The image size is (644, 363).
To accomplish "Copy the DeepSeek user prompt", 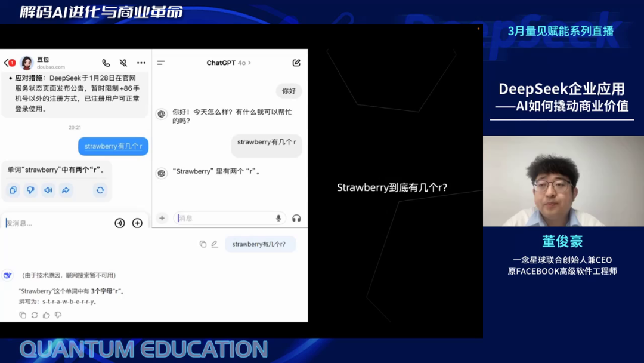I will (203, 244).
